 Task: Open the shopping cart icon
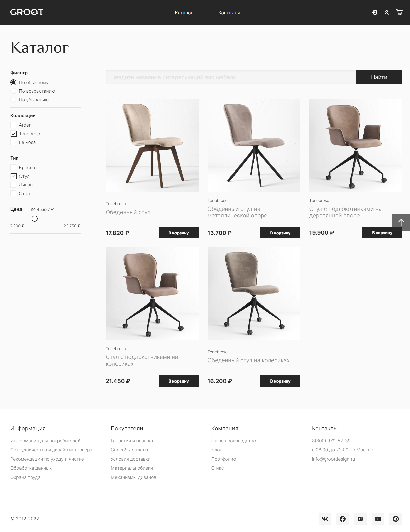click(x=399, y=12)
